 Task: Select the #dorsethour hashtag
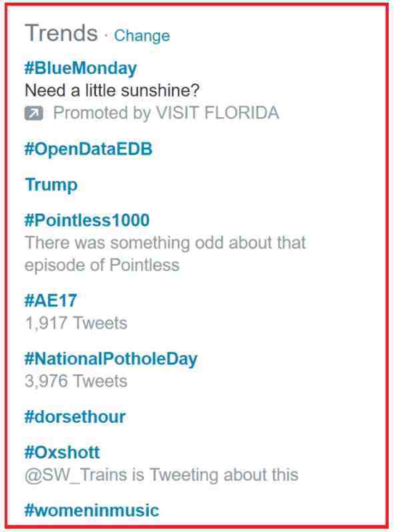(75, 417)
